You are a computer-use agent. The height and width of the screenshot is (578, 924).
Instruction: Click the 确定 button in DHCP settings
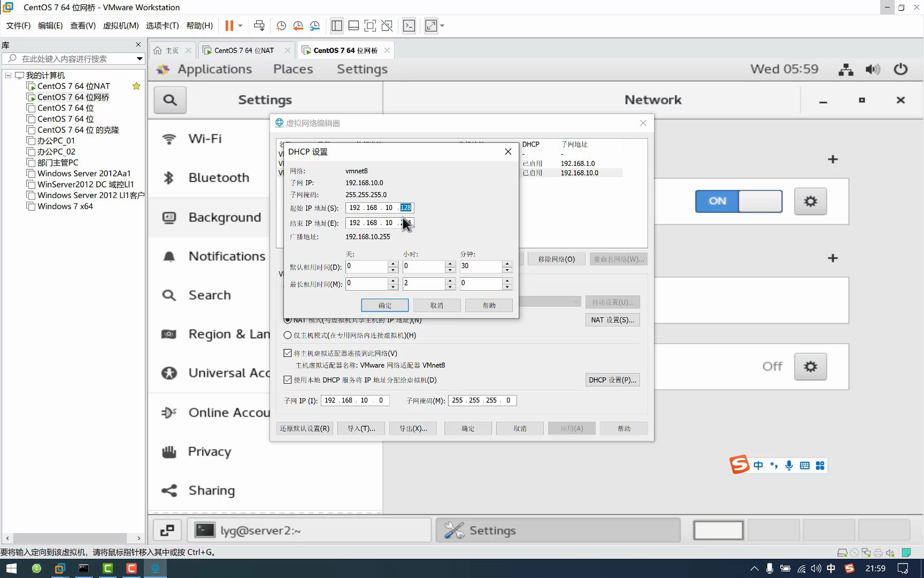click(384, 305)
